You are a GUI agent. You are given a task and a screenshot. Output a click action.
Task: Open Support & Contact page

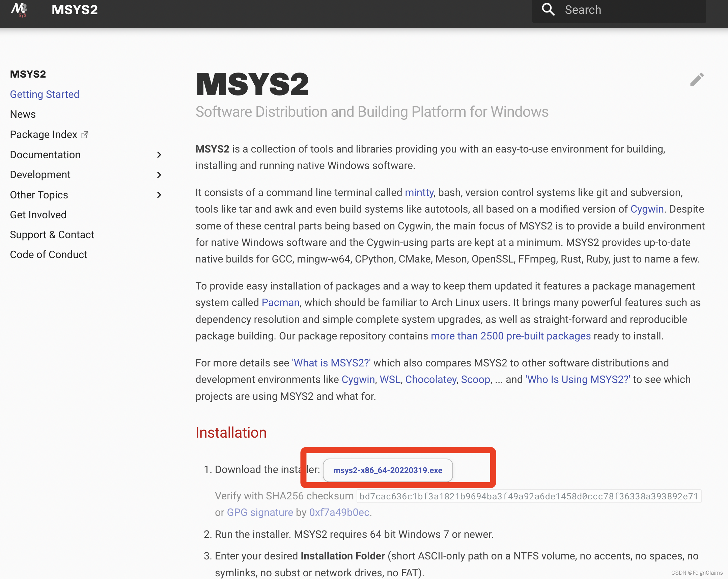[52, 235]
